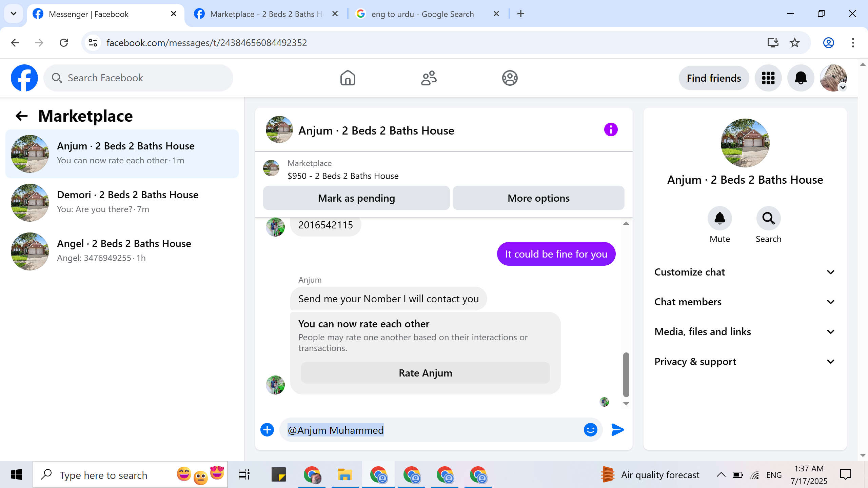Open a new browser tab
868x488 pixels.
click(x=521, y=14)
